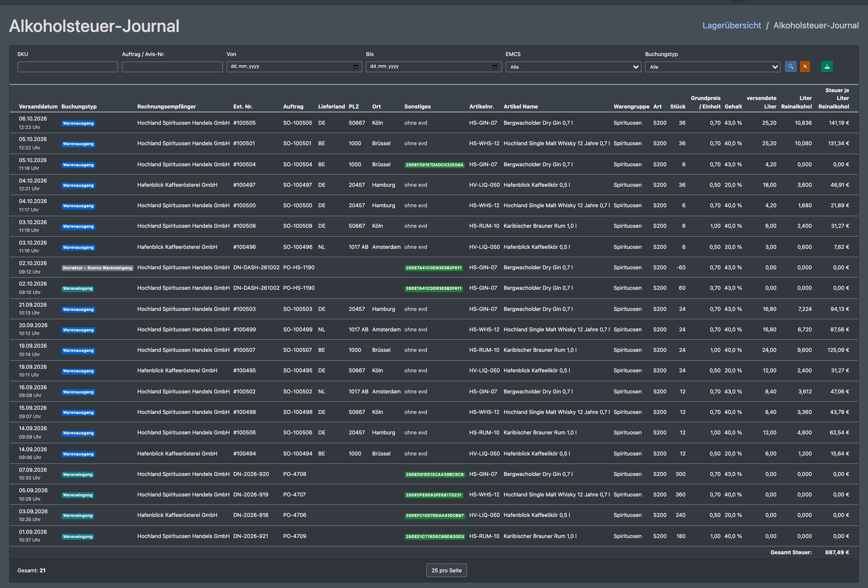Click Warenausgang badge in 06.10.2026 row
The width and height of the screenshot is (868, 588).
tap(78, 124)
